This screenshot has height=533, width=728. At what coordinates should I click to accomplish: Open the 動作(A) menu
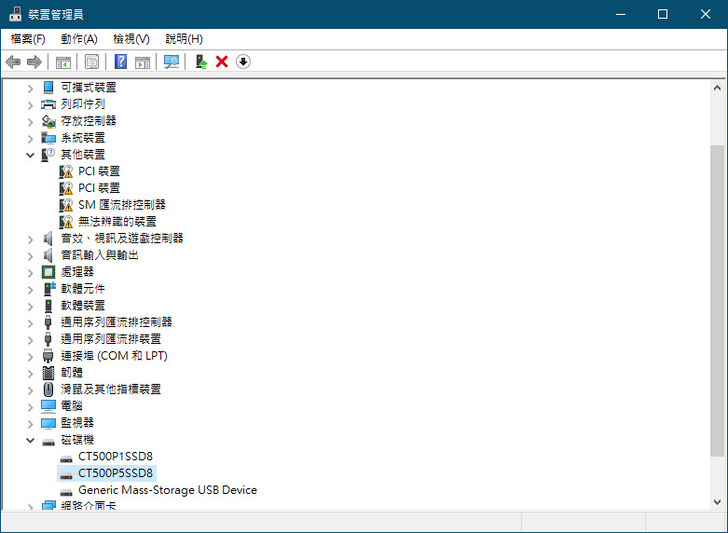point(79,39)
